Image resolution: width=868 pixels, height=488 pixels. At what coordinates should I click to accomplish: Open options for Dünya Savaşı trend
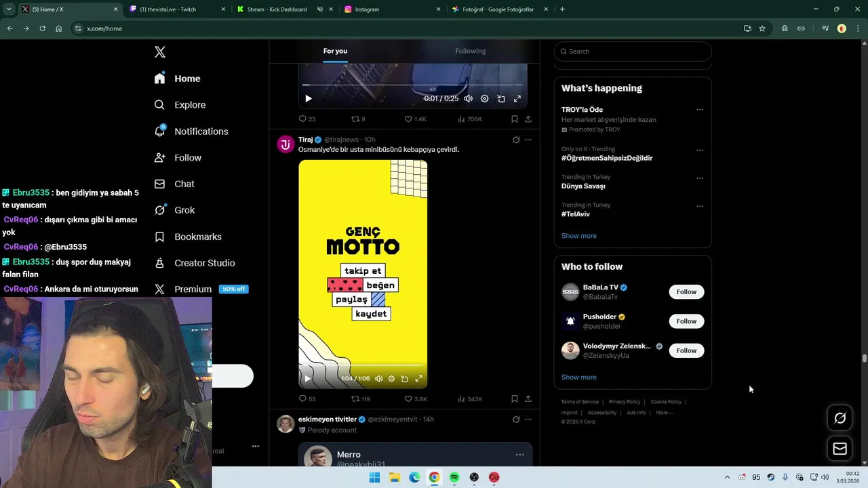coord(700,178)
